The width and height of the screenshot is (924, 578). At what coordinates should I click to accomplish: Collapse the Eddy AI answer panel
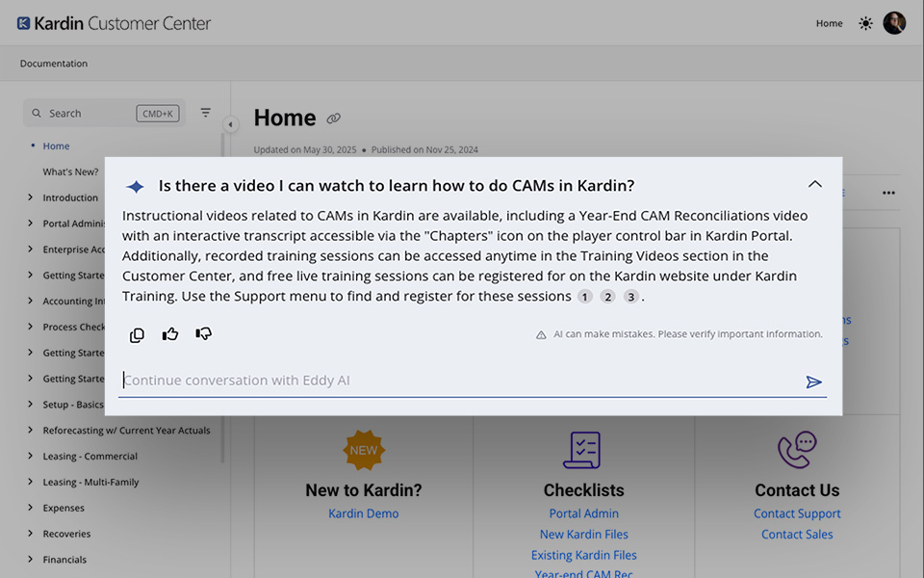[815, 183]
